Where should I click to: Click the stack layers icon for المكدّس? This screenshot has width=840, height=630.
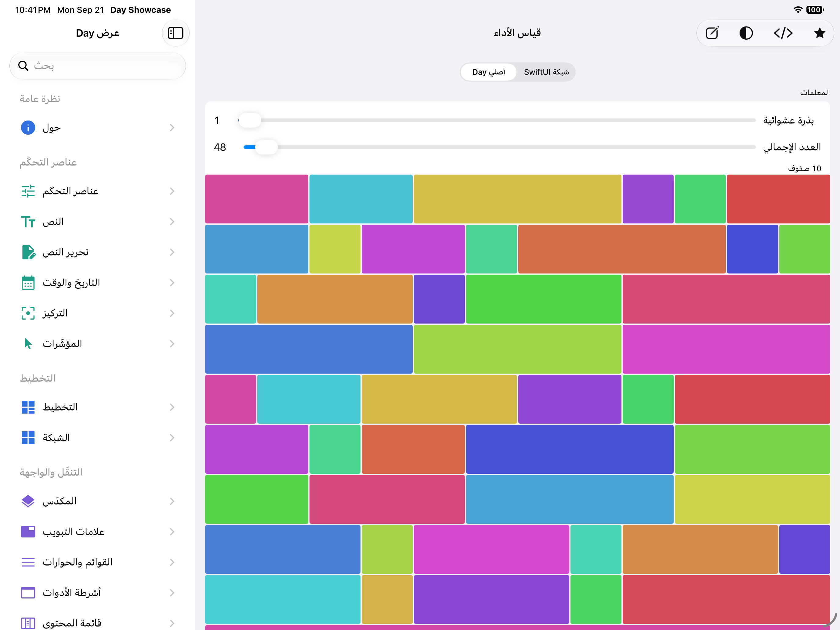28,501
